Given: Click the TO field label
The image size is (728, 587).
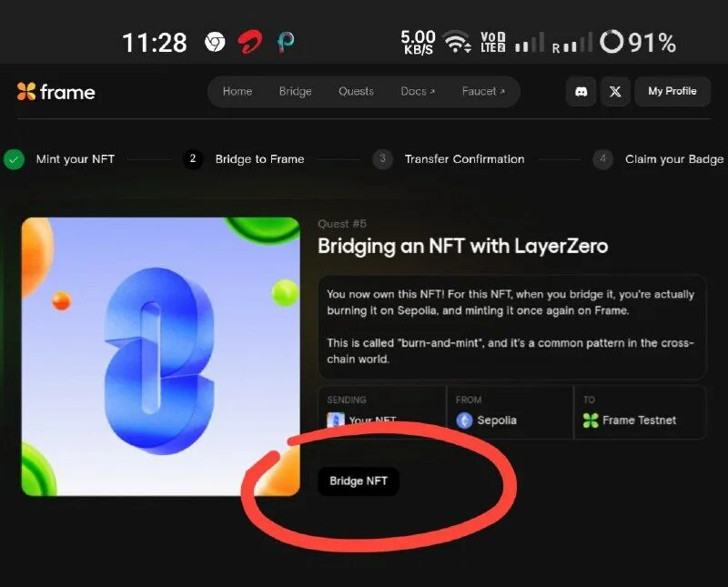Looking at the screenshot, I should tap(589, 400).
